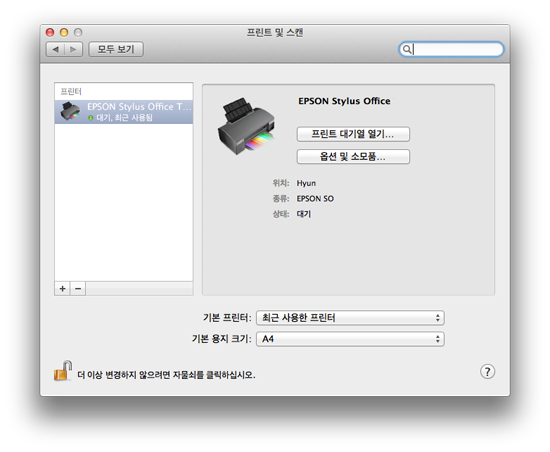Image resolution: width=550 pixels, height=452 pixels.
Task: Click the small printer icon in list
Action: point(70,112)
